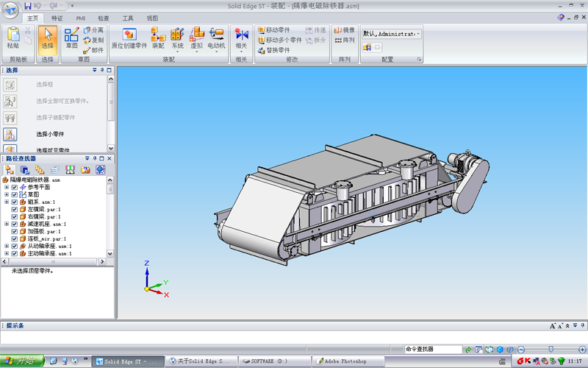Switch to Adobe Photoshop in taskbar
The width and height of the screenshot is (588, 368).
pos(348,361)
